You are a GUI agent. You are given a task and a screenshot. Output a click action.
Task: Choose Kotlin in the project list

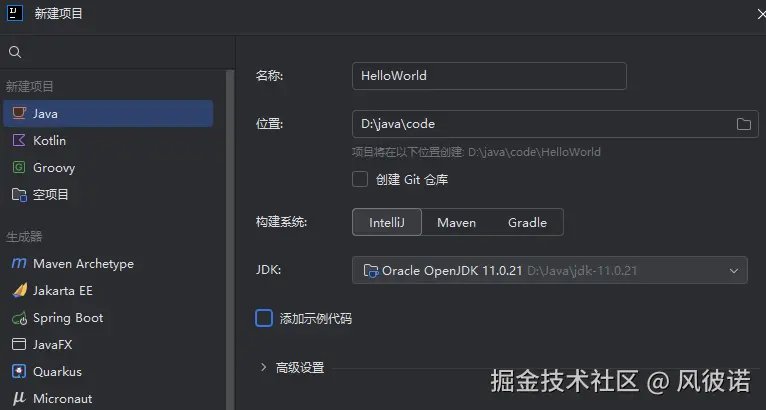pos(108,140)
